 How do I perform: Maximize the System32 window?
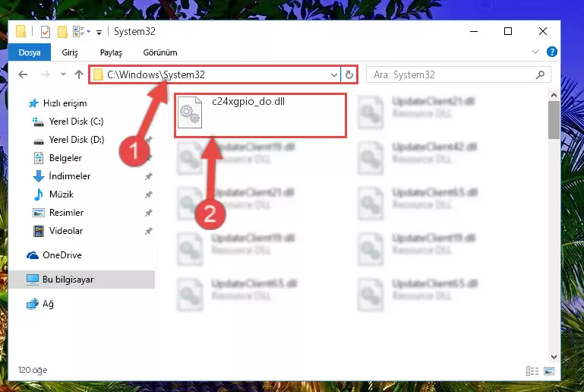pyautogui.click(x=507, y=32)
